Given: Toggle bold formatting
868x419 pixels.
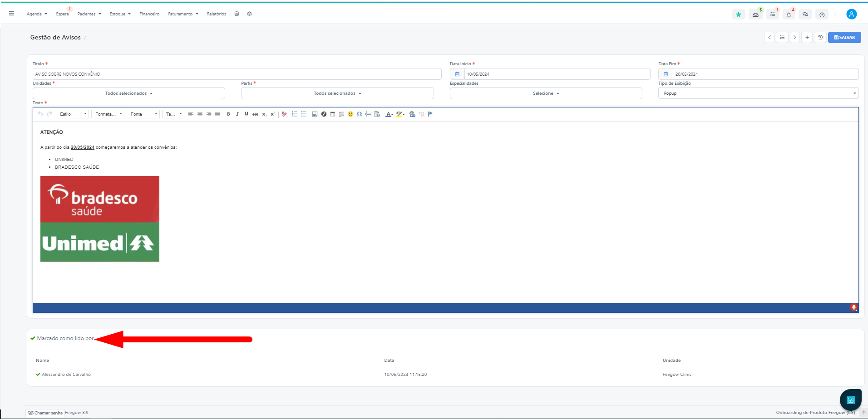Looking at the screenshot, I should (228, 114).
